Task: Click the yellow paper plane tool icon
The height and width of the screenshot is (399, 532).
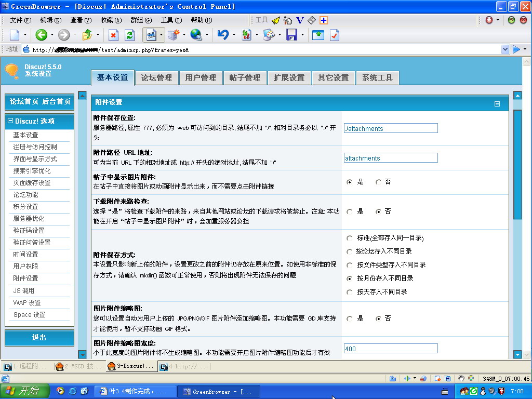Action: [x=276, y=20]
